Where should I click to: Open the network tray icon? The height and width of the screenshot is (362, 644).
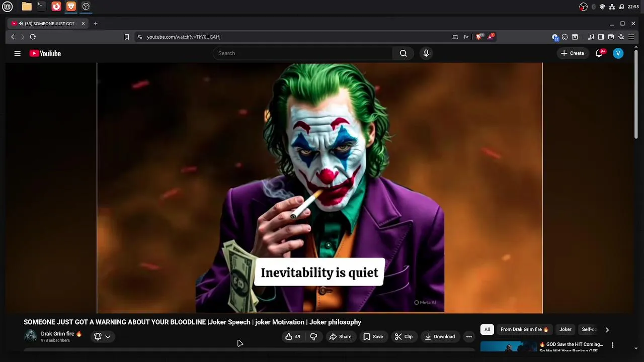pos(612,7)
